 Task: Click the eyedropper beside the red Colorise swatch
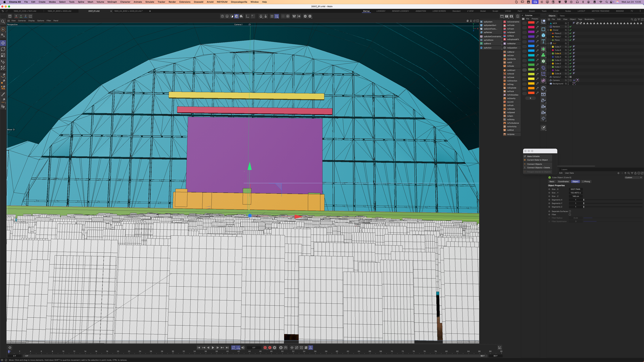pos(537,22)
